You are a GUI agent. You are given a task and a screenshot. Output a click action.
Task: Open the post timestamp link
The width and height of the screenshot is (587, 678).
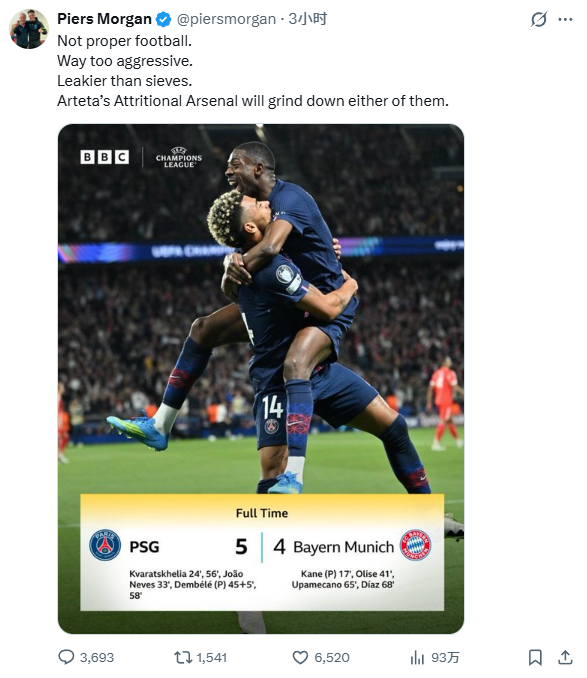307,19
